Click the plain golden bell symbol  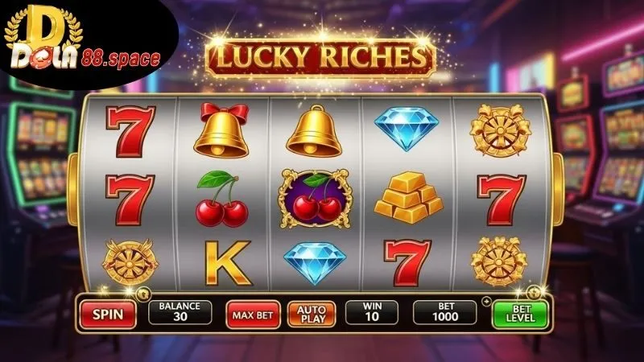(x=314, y=131)
